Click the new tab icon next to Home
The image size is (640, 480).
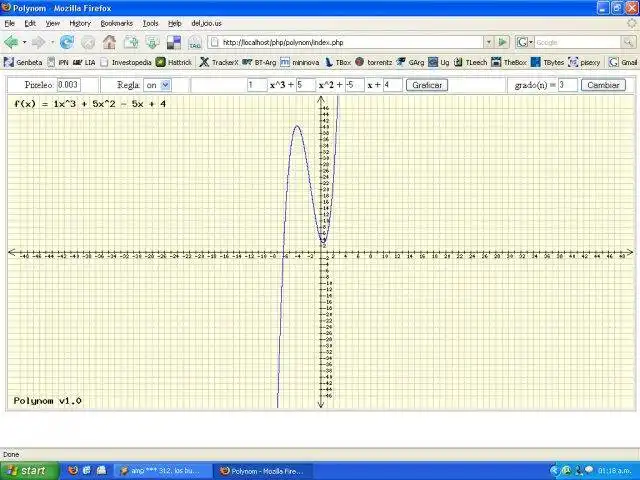pyautogui.click(x=131, y=42)
